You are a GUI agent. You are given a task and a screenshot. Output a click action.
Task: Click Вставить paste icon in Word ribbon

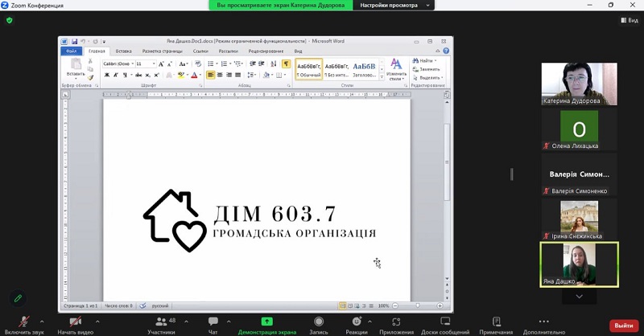pyautogui.click(x=76, y=68)
